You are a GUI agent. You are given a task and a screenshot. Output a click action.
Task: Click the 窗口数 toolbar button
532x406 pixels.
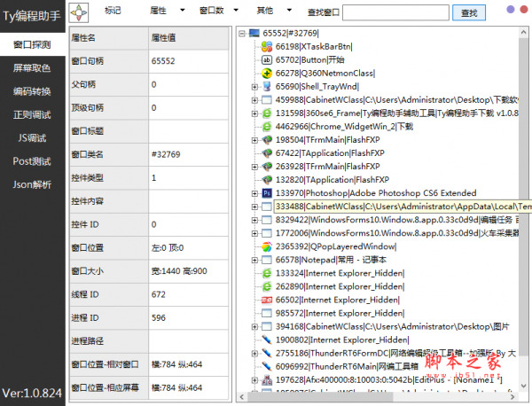(x=212, y=11)
